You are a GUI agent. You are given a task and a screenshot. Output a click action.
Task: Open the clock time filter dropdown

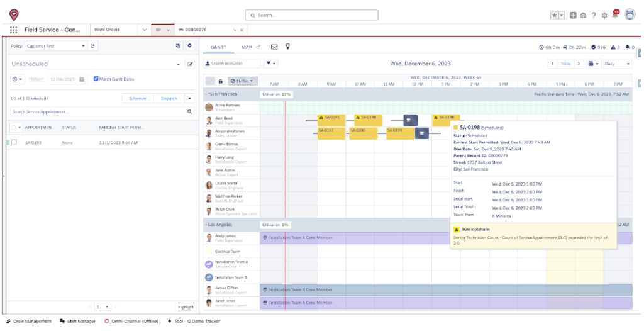click(x=17, y=79)
